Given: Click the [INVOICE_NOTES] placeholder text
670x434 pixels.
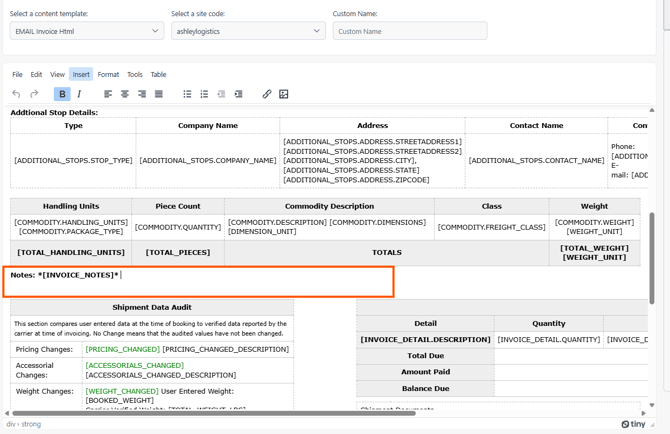Looking at the screenshot, I should click(x=80, y=275).
